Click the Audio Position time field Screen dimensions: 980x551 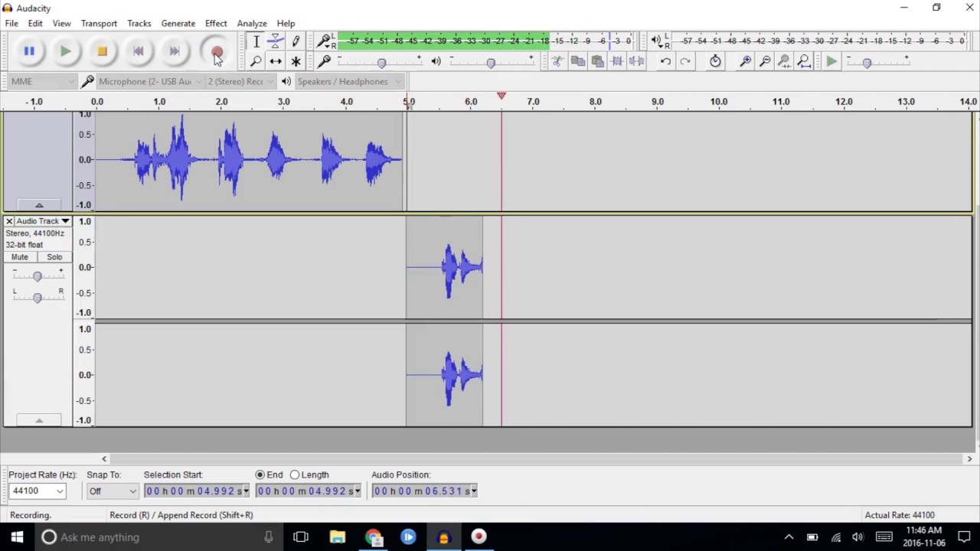point(425,491)
